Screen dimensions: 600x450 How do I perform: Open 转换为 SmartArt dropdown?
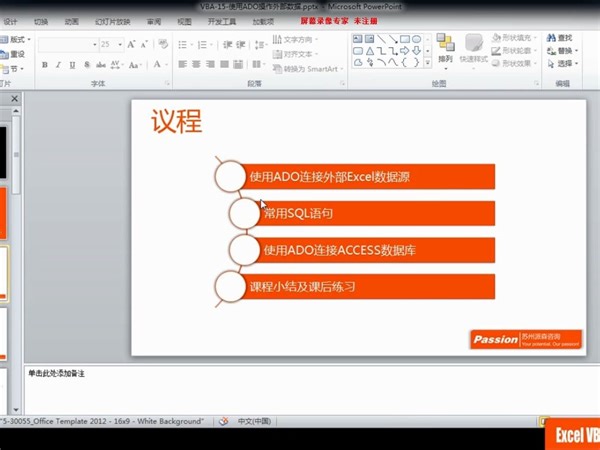308,69
